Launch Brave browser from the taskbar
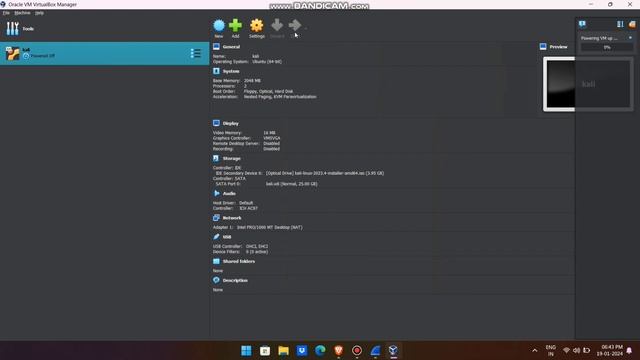Image resolution: width=640 pixels, height=360 pixels. [x=338, y=351]
